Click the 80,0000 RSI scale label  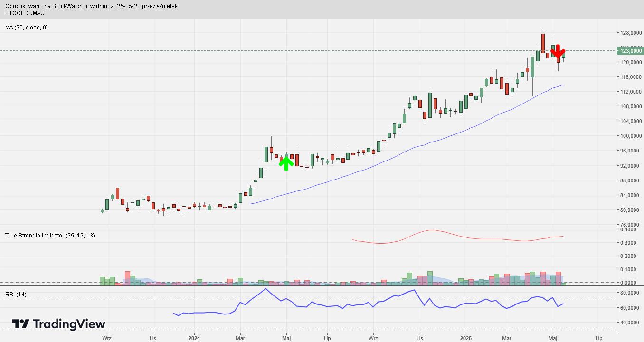(x=631, y=293)
